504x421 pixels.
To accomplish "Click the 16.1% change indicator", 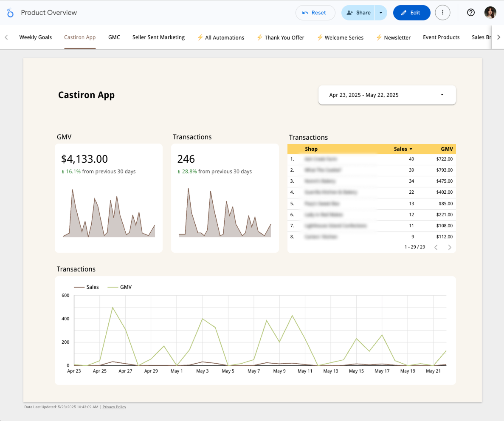I will (x=71, y=172).
